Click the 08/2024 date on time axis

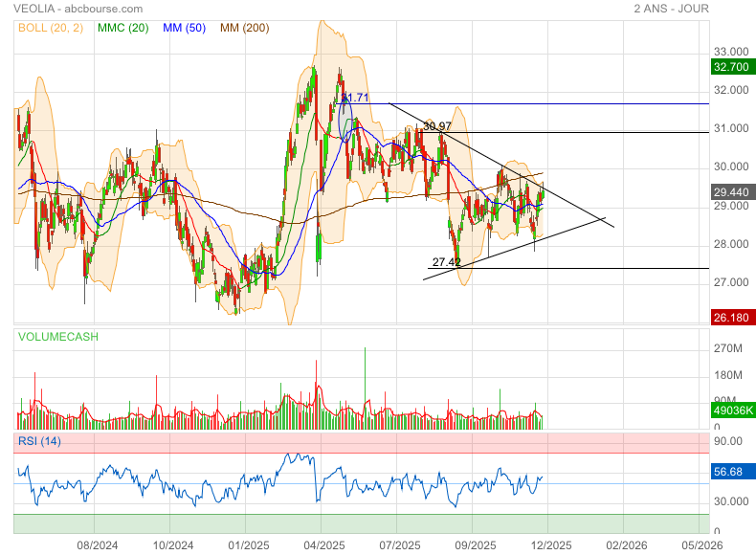point(97,544)
